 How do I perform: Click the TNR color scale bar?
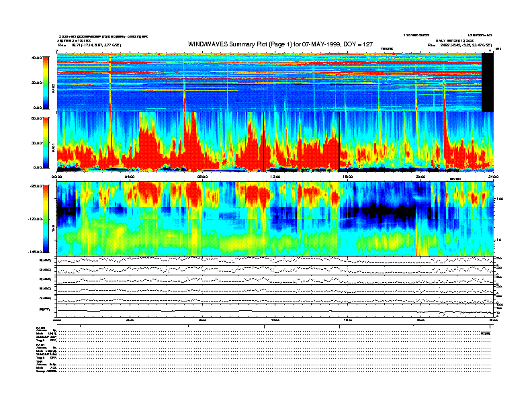(x=46, y=219)
